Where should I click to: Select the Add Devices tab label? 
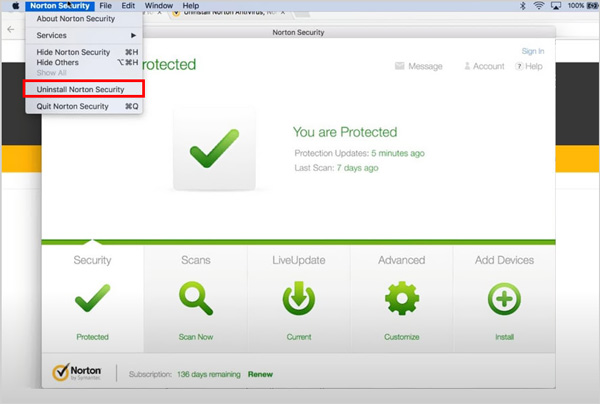coord(504,260)
